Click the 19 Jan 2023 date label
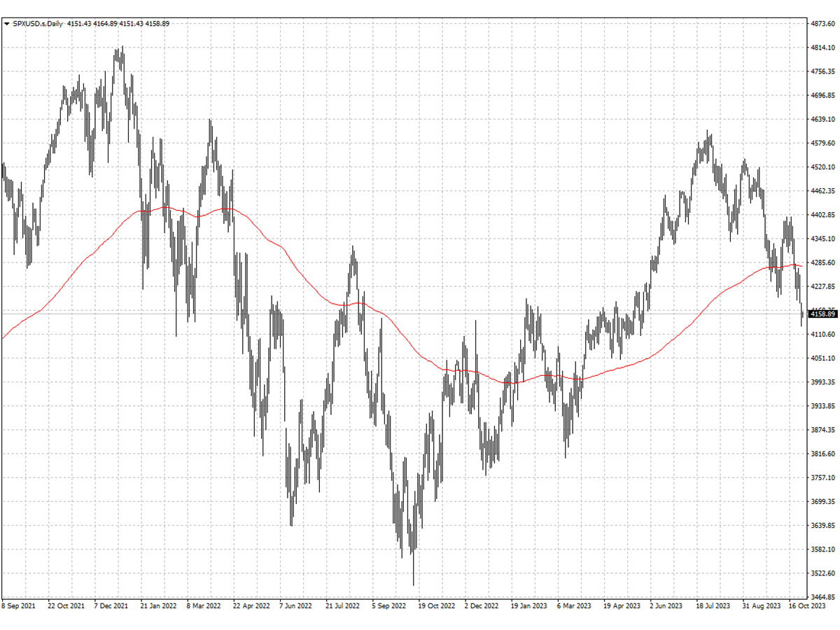 point(529,605)
